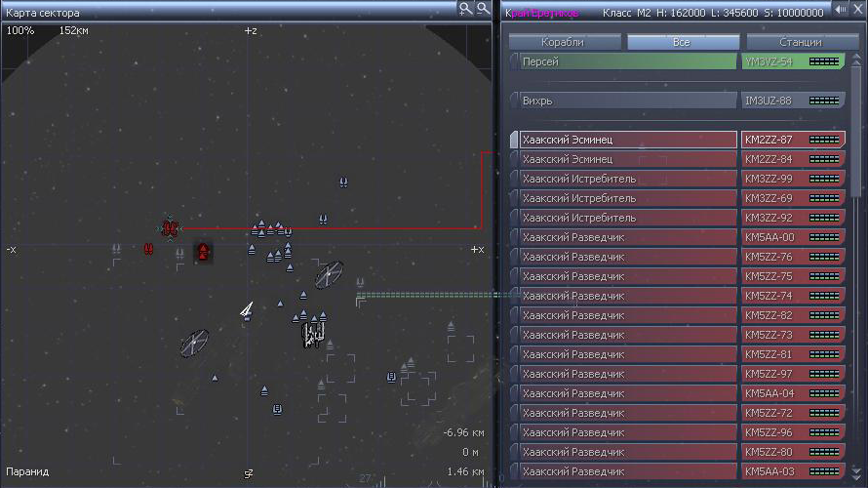Zoom in the sector map with the plus magnifier
Screen dimensions: 868x488
[465, 9]
